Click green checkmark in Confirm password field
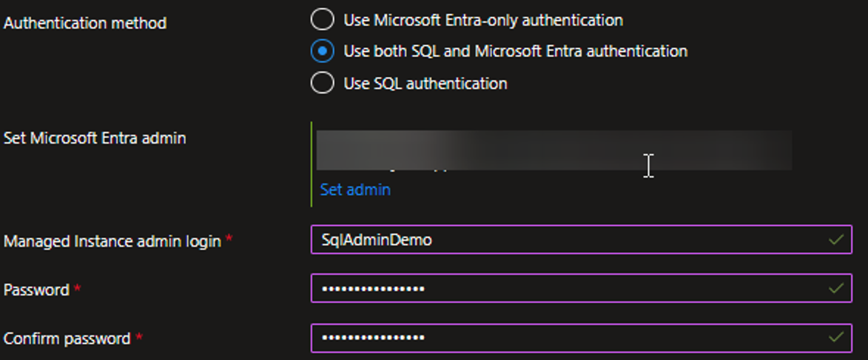The image size is (868, 360). pos(836,338)
